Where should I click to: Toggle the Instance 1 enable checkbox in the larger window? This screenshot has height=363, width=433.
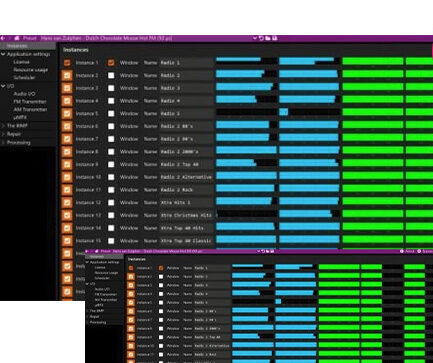tap(67, 63)
